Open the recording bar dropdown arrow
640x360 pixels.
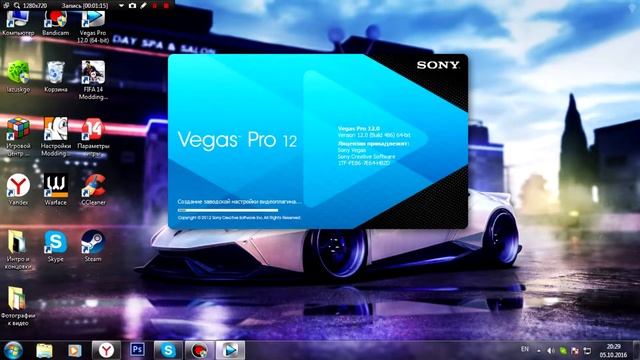[121, 6]
